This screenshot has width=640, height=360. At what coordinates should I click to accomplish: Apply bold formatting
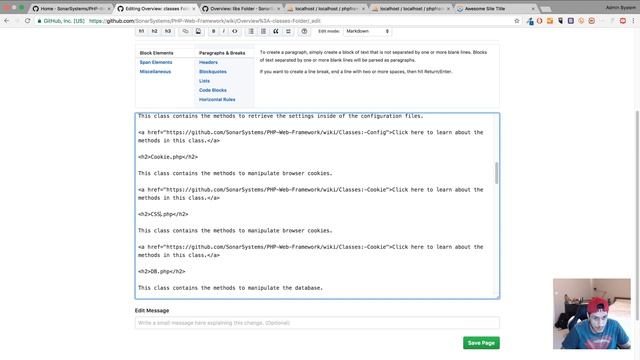tap(213, 31)
